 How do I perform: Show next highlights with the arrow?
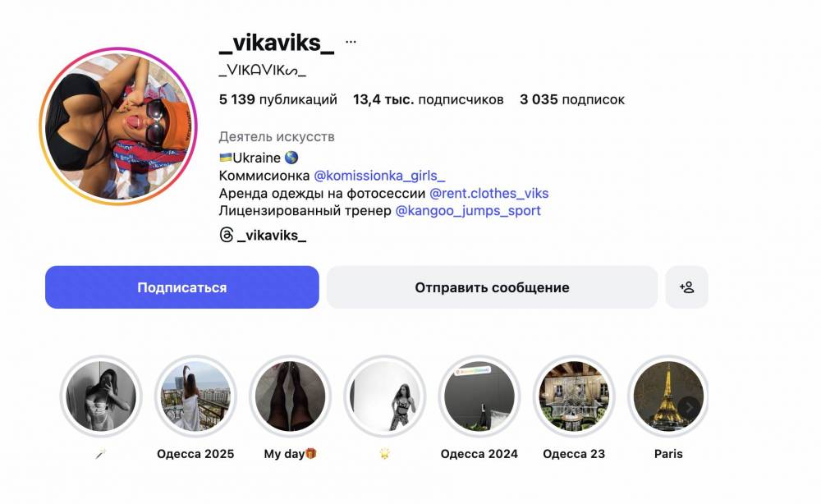coord(689,406)
